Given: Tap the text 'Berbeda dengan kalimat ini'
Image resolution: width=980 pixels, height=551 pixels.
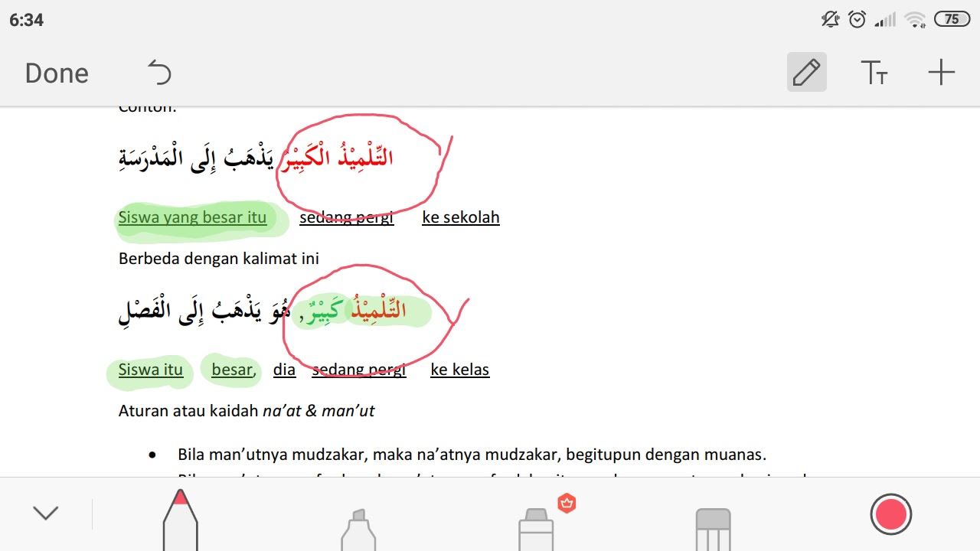Looking at the screenshot, I should click(219, 259).
